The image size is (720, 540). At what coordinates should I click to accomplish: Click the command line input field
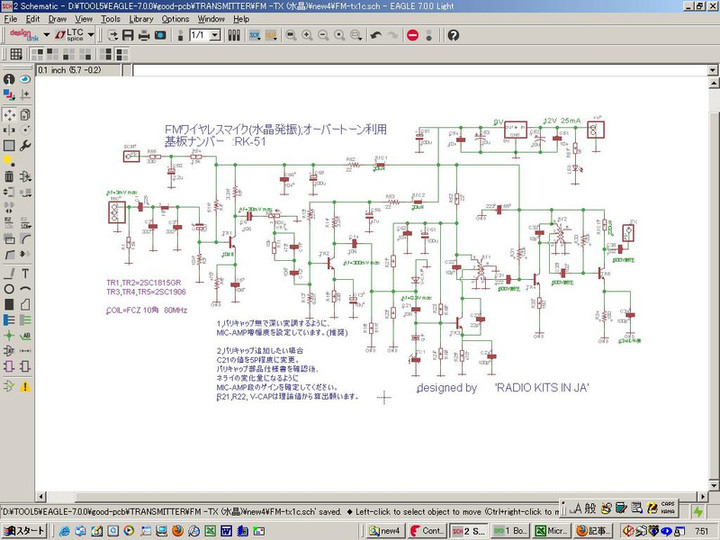coord(400,71)
